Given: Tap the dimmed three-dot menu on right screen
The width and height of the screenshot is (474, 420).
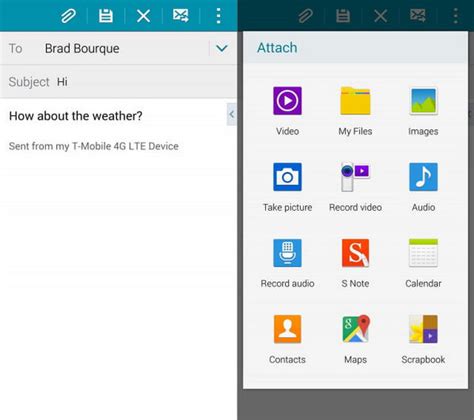Looking at the screenshot, I should (x=456, y=16).
